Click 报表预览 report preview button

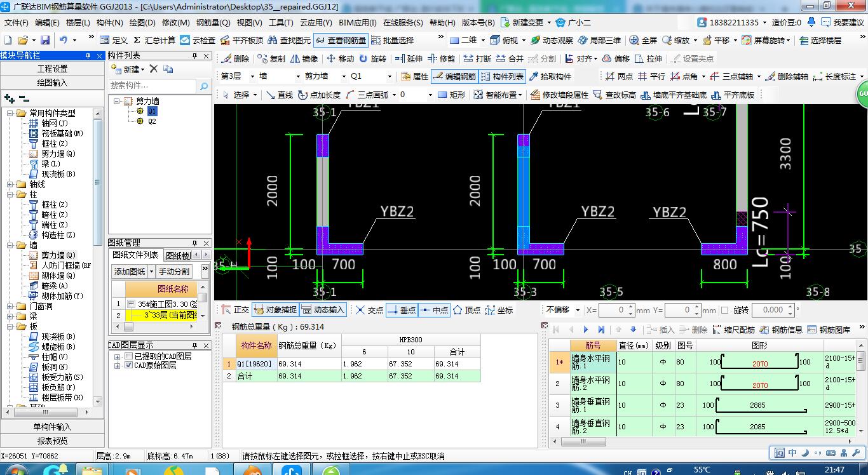[x=52, y=441]
